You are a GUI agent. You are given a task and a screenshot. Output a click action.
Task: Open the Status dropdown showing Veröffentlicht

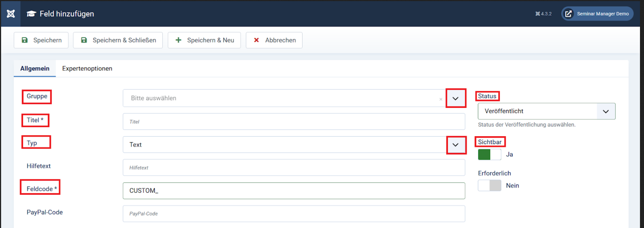[546, 111]
